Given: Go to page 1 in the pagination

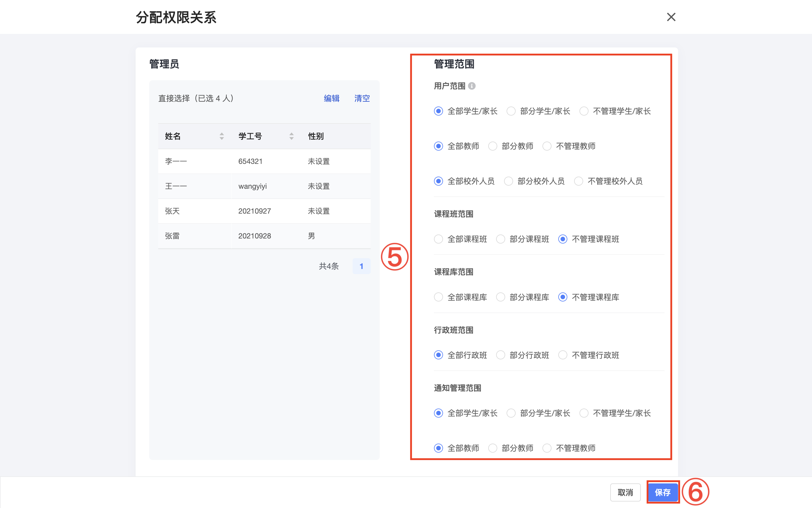Looking at the screenshot, I should pyautogui.click(x=361, y=266).
